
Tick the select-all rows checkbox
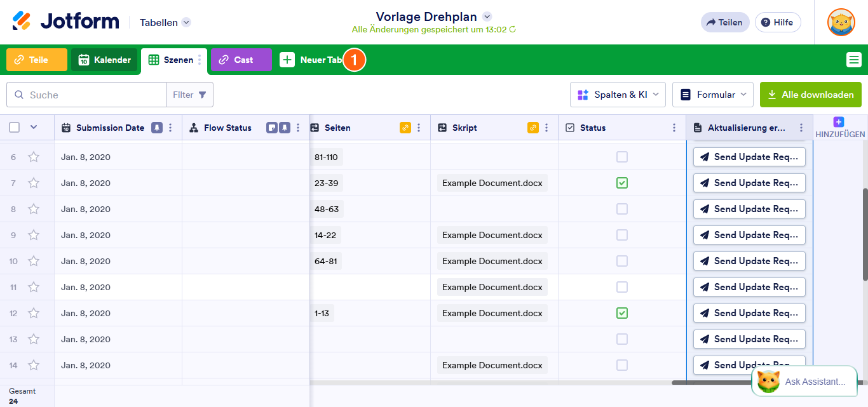(15, 128)
